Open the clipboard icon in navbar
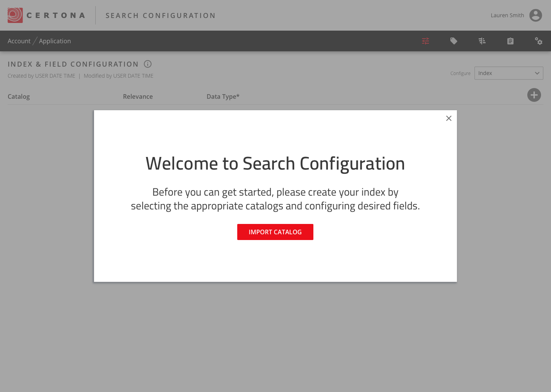The image size is (551, 392). (510, 41)
